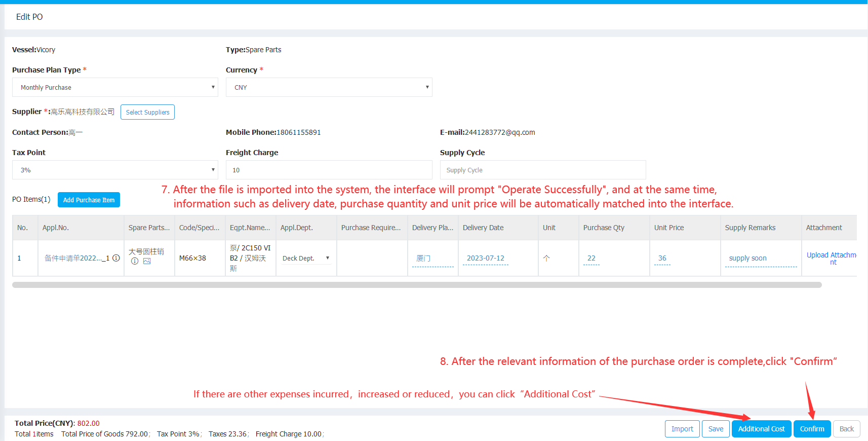Click the Purchase Qty value 22
Screen dimensions: 868x441
pos(591,258)
